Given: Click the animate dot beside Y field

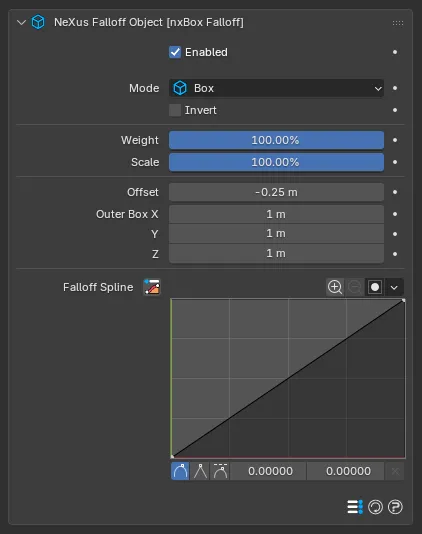Looking at the screenshot, I should click(x=395, y=234).
